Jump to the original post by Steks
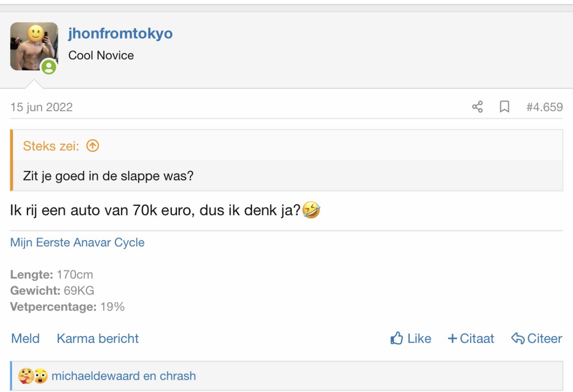Viewport: 573px width, 392px height. click(51, 146)
